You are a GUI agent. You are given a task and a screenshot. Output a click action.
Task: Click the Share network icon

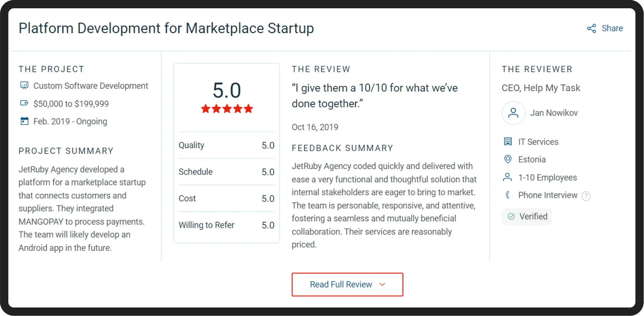[592, 28]
